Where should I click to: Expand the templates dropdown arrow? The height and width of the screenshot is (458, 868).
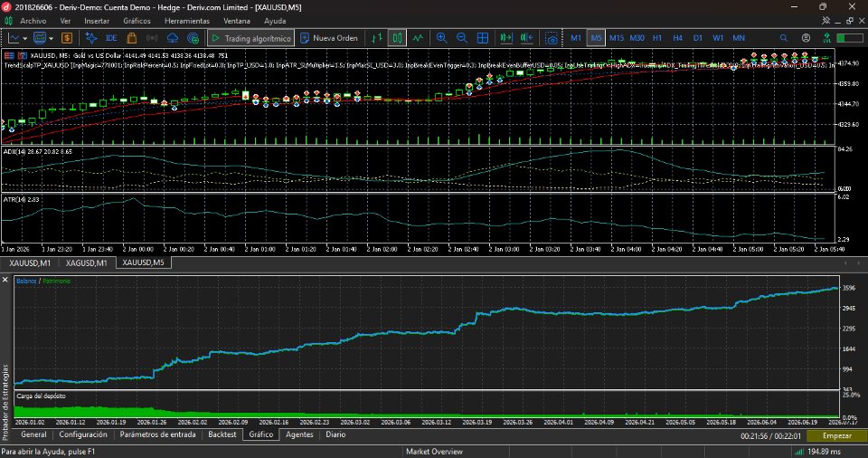point(51,38)
